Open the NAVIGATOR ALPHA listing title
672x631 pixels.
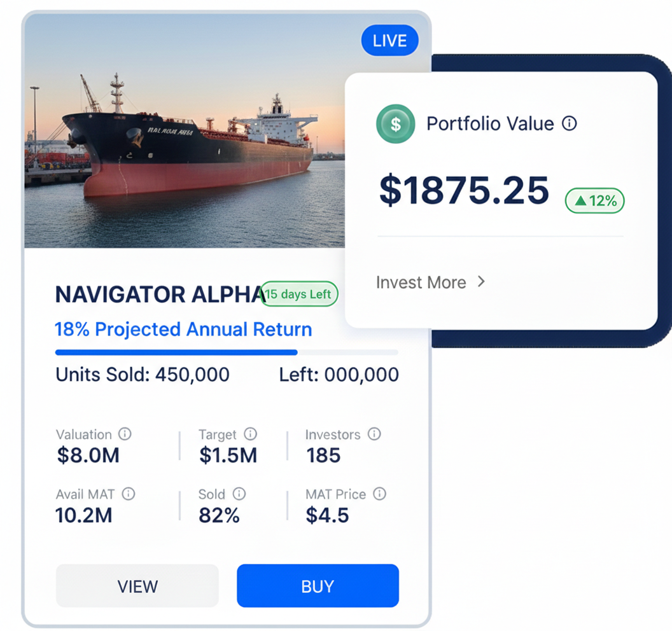(157, 294)
